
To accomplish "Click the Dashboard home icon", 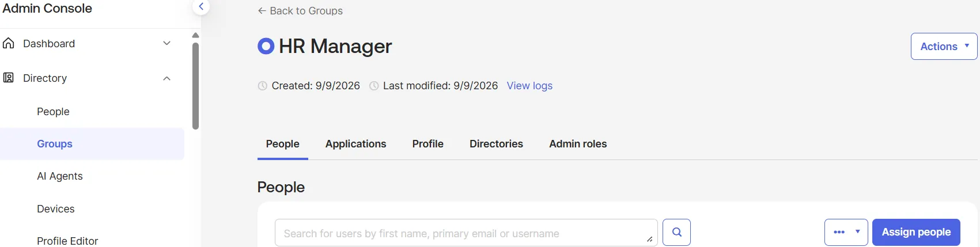I will tap(9, 43).
